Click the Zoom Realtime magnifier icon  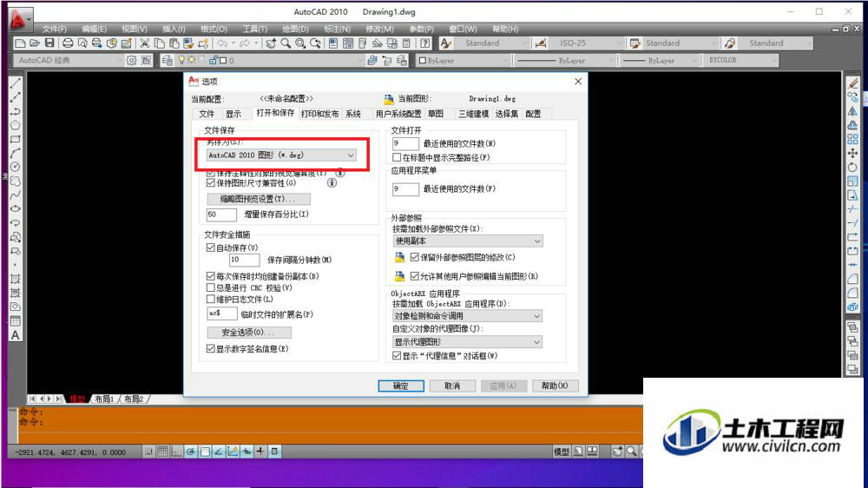pos(286,43)
